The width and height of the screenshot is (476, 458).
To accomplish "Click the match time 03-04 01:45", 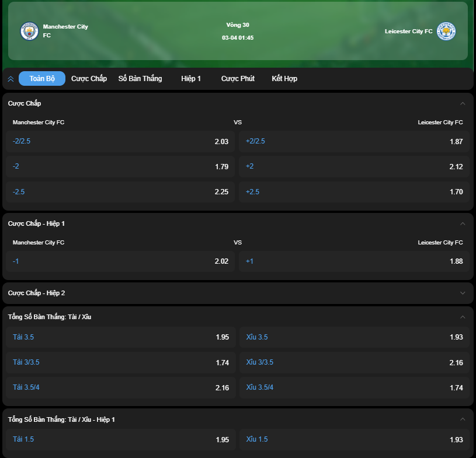I will [x=238, y=38].
